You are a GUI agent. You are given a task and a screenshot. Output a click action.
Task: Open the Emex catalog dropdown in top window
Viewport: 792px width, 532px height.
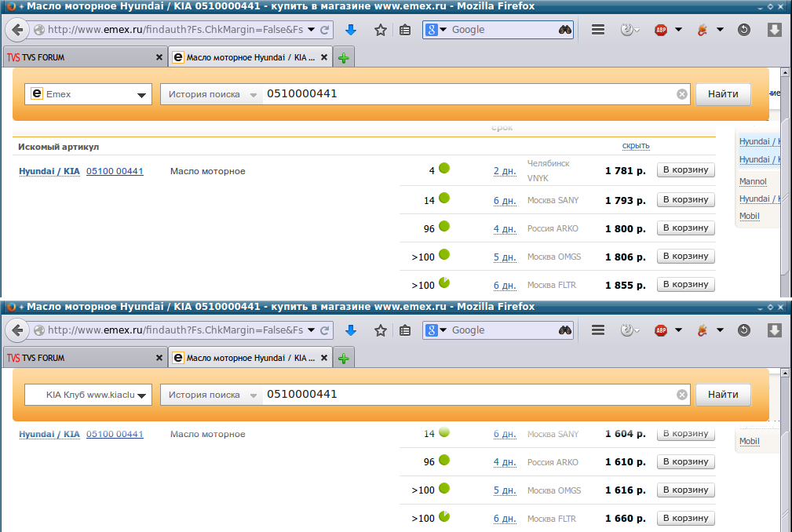tap(89, 94)
